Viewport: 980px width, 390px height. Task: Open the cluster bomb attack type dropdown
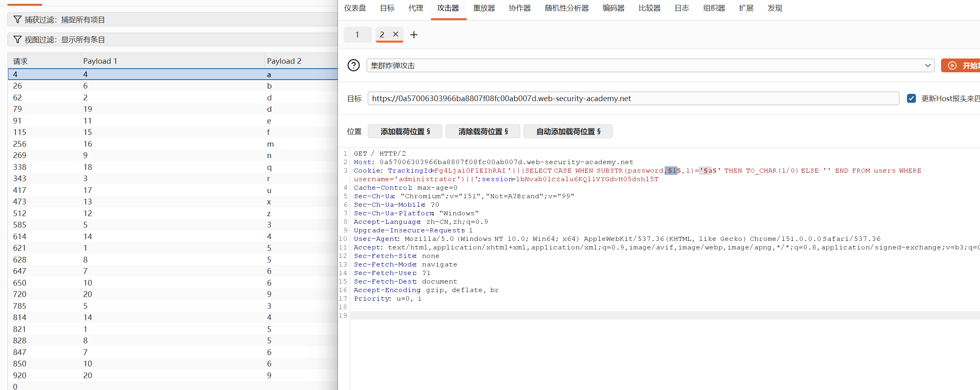coord(650,65)
